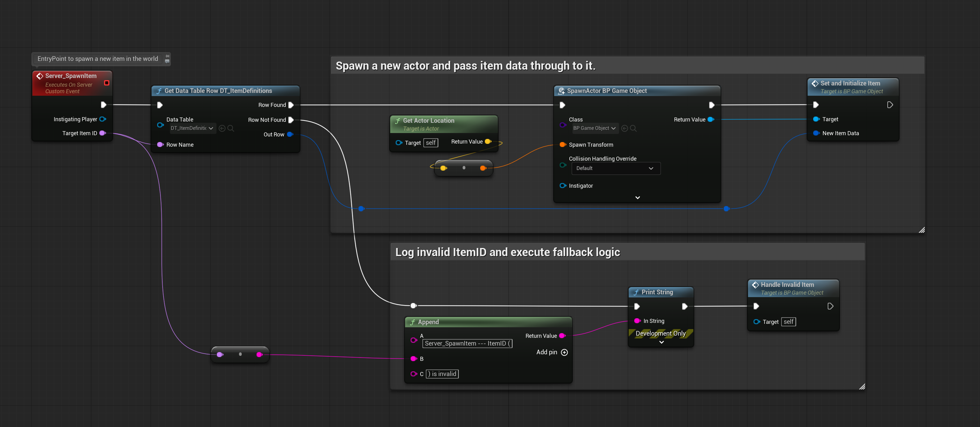Browse to DT_ItemDefinitions asset via magnifier icon
Image resolution: width=980 pixels, height=427 pixels.
point(230,128)
